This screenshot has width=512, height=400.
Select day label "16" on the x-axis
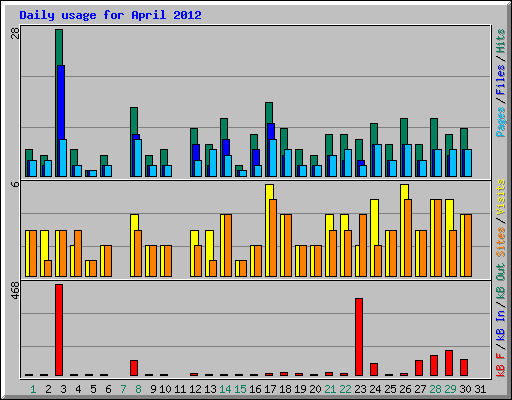coord(255,389)
